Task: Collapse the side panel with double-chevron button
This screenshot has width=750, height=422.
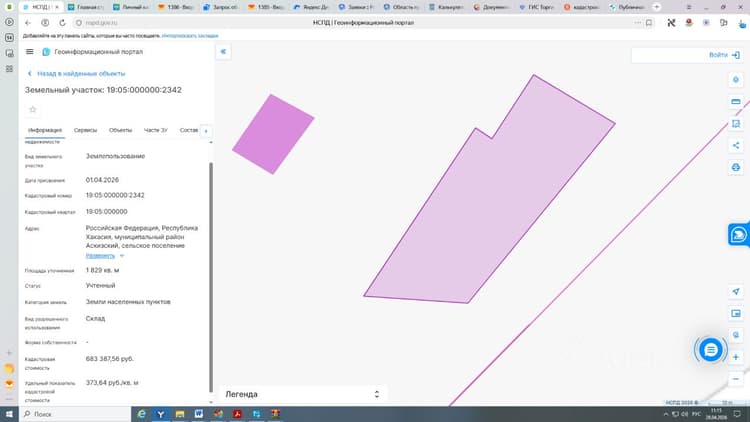Action: 223,52
